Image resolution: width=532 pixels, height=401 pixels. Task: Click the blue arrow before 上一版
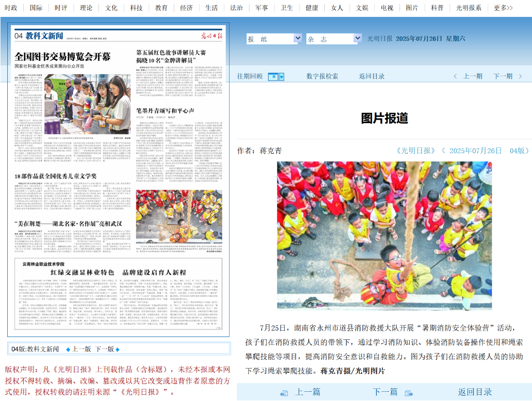point(68,349)
